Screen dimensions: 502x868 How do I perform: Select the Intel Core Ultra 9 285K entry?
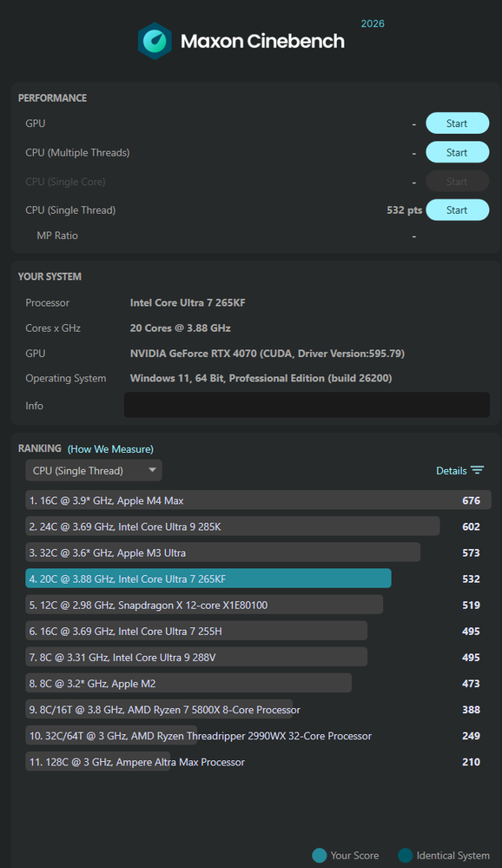click(x=258, y=527)
